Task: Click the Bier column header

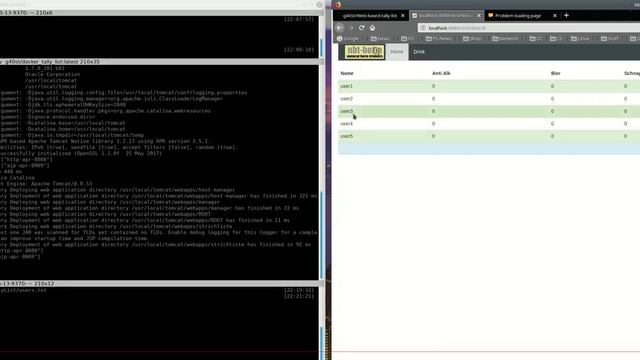Action: (x=556, y=73)
